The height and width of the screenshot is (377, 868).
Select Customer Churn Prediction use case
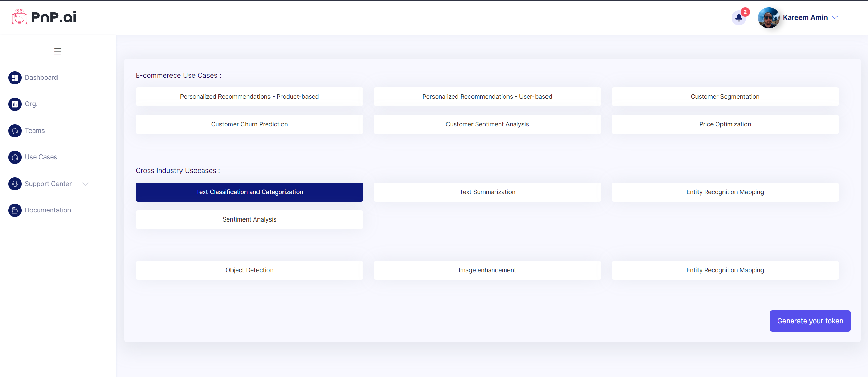(249, 124)
